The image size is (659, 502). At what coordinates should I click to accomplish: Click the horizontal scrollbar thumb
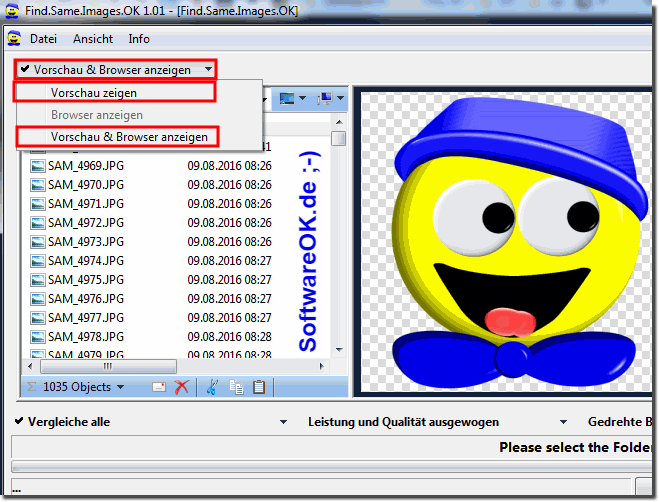[x=108, y=366]
